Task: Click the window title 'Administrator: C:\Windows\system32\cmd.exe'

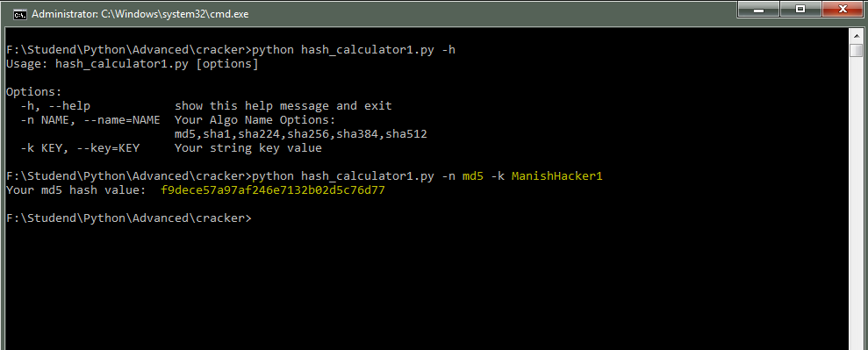Action: tap(140, 14)
